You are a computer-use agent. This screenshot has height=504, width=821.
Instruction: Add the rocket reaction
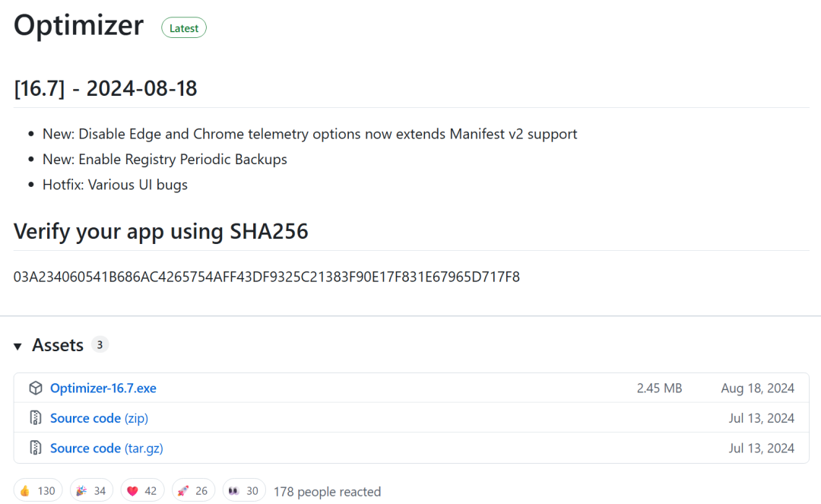[x=193, y=491]
